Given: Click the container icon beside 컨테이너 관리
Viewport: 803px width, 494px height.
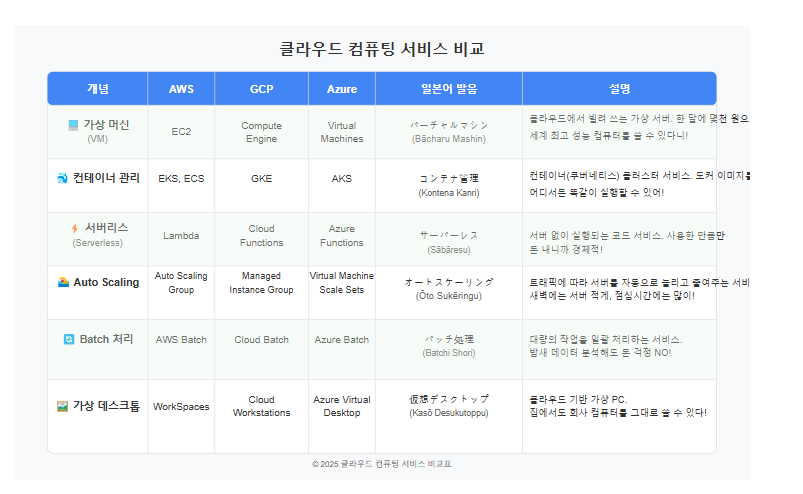Looking at the screenshot, I should [62, 178].
